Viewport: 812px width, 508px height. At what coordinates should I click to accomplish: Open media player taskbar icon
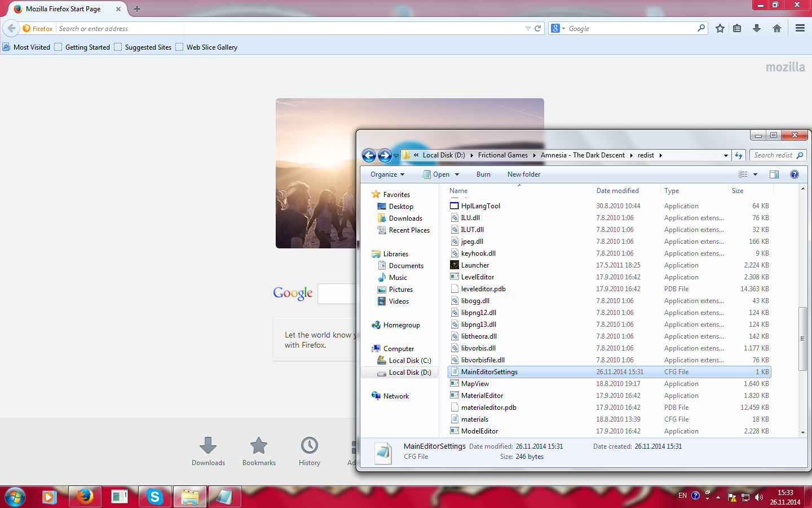(50, 497)
